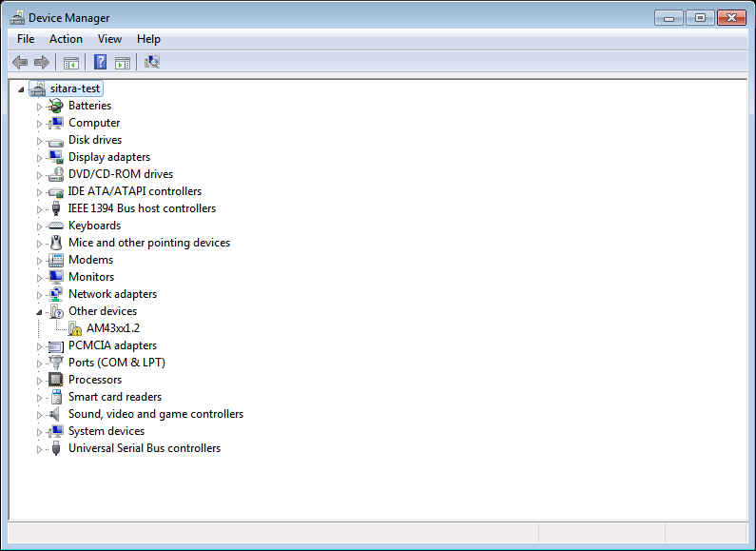Click the Modems category icon

[x=56, y=260]
